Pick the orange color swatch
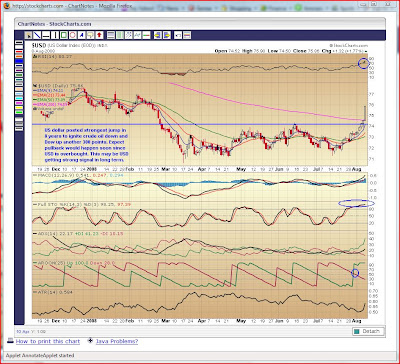The width and height of the screenshot is (400, 364). (19, 56)
